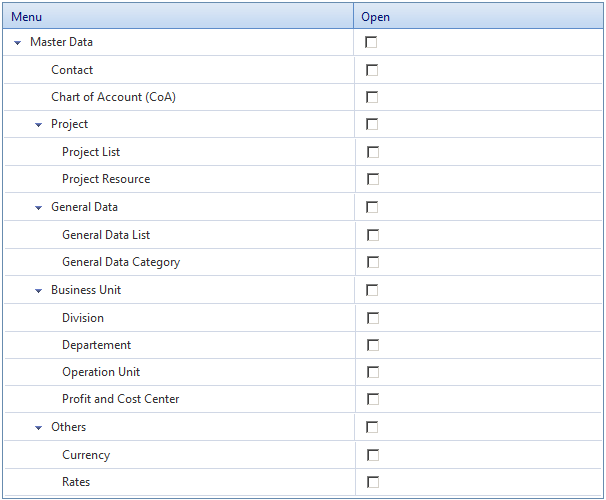Tick Open for Profit and Cost Center

pos(373,399)
